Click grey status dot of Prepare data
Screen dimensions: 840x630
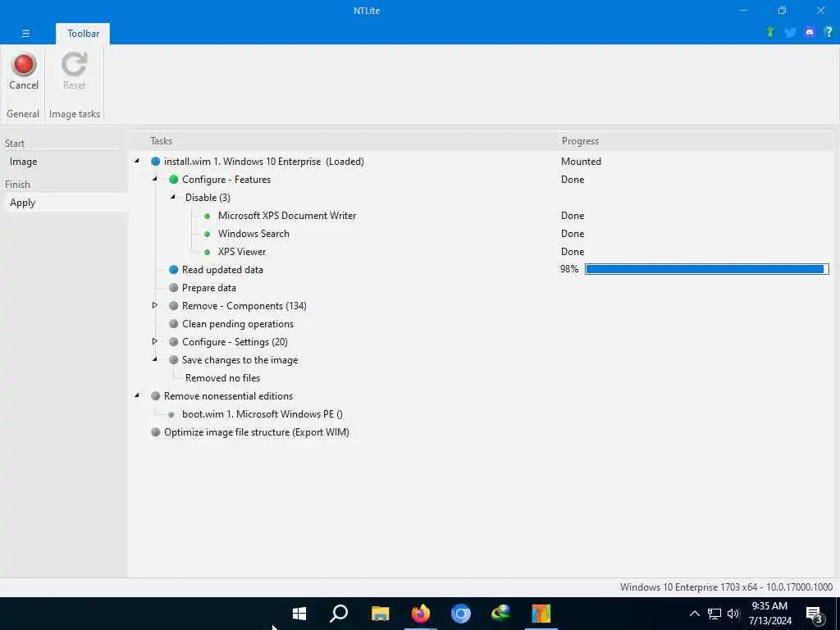tap(174, 288)
